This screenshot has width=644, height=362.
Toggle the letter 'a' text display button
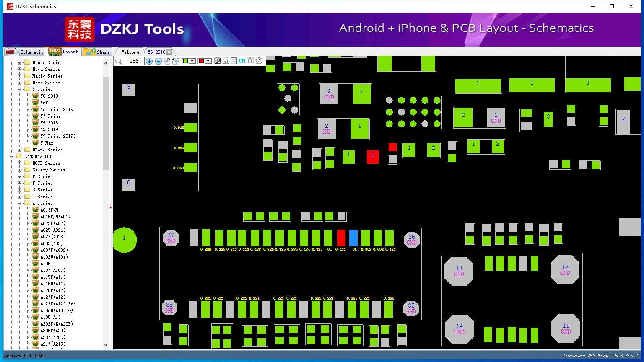point(226,61)
